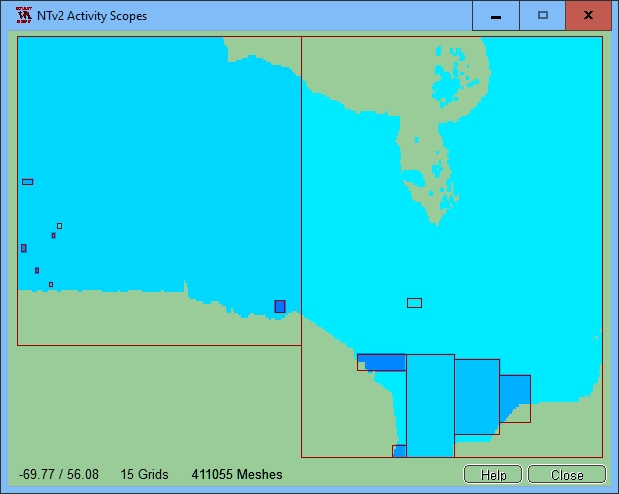Image resolution: width=619 pixels, height=494 pixels.
Task: Click the rightmost stepped grid rectangle at bottom
Action: [514, 395]
